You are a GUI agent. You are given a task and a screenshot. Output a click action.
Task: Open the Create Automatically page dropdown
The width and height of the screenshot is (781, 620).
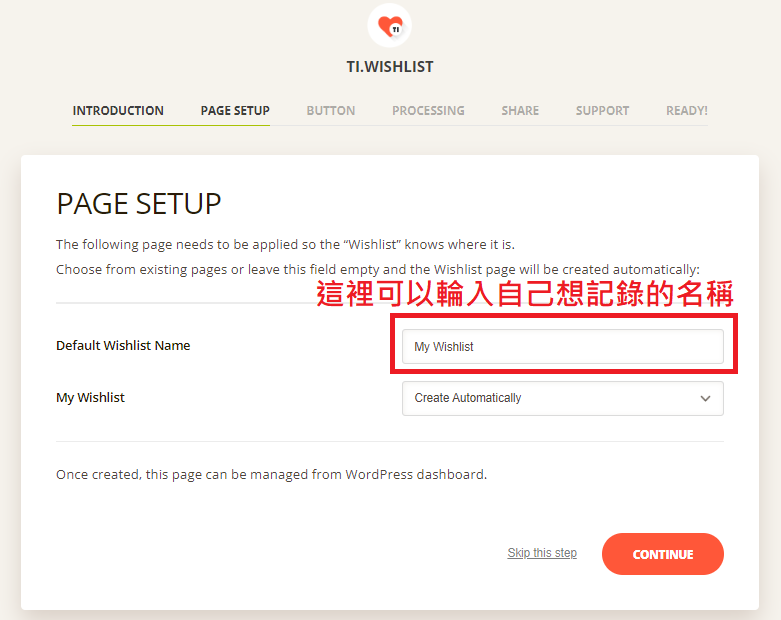[x=550, y=398]
